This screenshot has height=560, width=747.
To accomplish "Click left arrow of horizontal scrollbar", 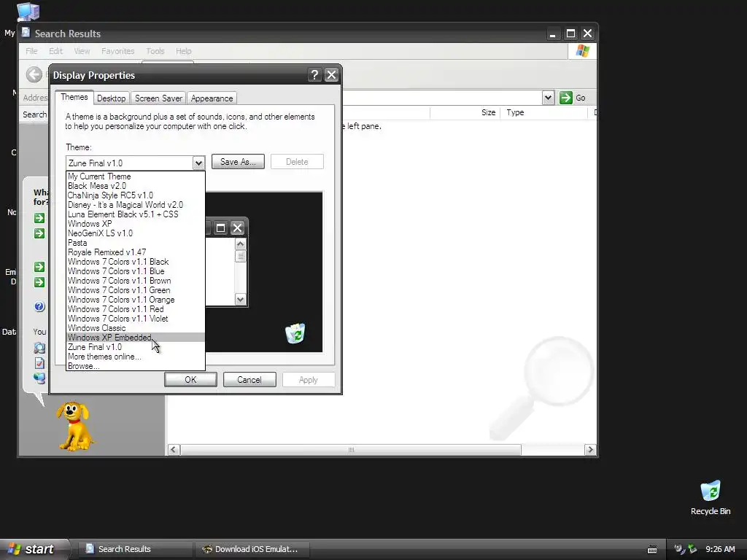I will click(174, 449).
